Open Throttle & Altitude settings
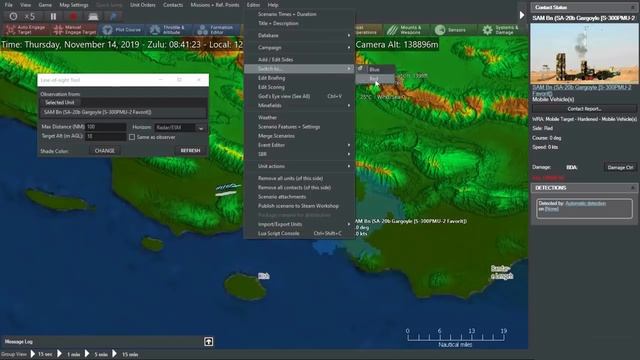This screenshot has width=640, height=360. [x=168, y=29]
